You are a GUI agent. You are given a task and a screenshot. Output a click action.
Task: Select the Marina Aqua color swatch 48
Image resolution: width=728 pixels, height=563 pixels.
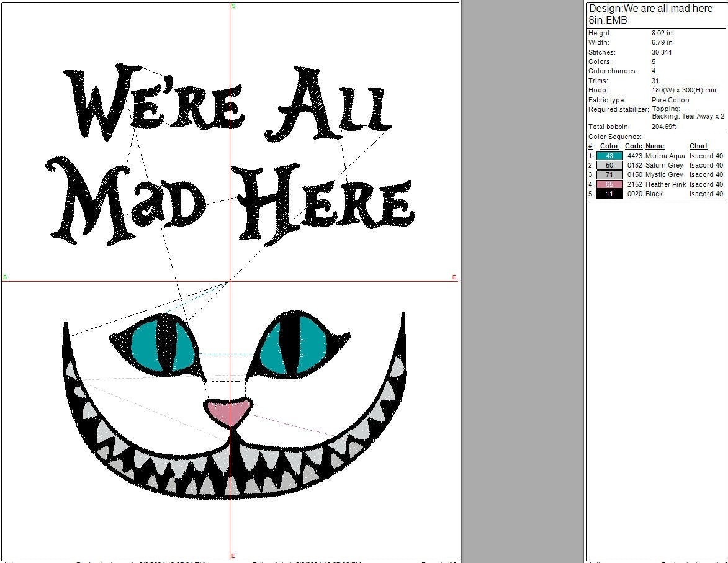(x=609, y=156)
